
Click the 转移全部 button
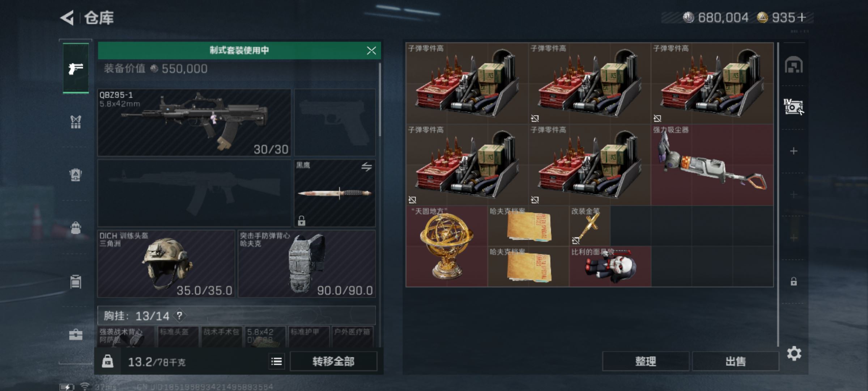click(333, 361)
